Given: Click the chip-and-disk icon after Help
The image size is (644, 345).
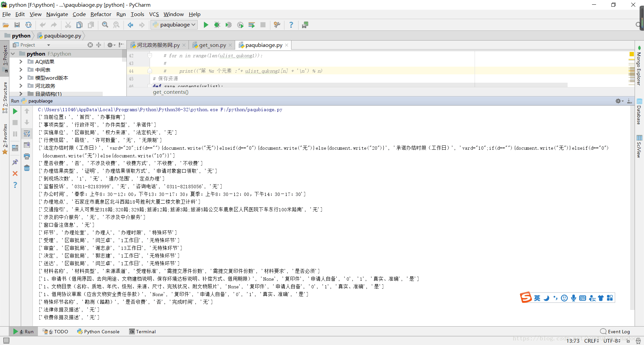Looking at the screenshot, I should point(305,25).
